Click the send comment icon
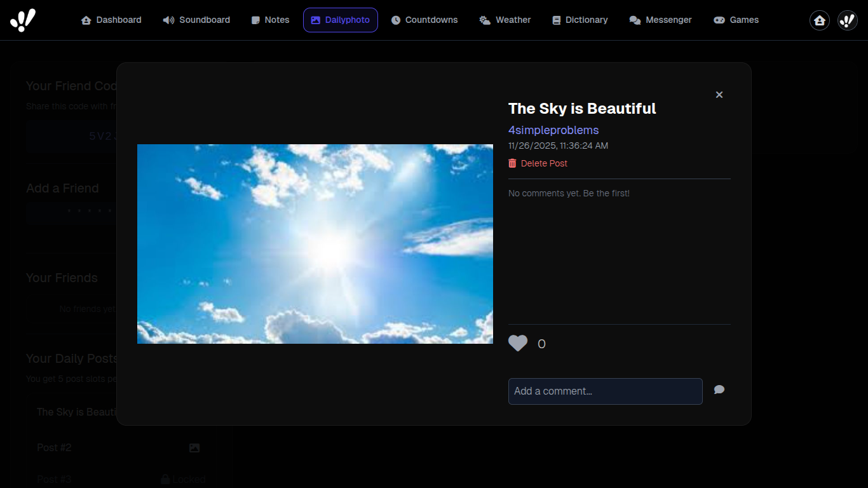868x488 pixels. (x=719, y=390)
